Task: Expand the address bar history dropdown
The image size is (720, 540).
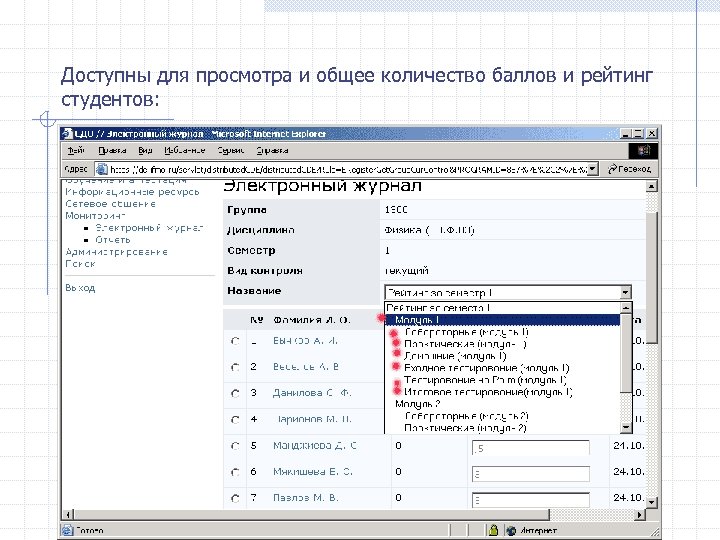Action: [x=593, y=169]
